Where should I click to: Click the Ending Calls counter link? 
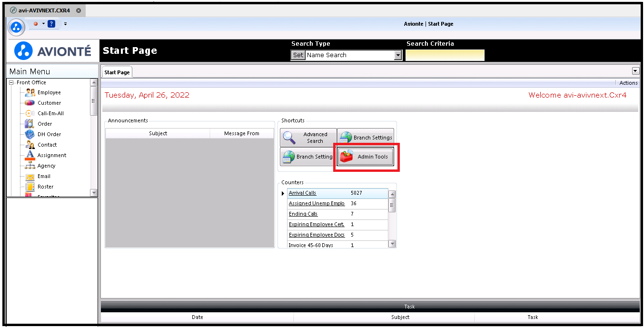point(303,214)
